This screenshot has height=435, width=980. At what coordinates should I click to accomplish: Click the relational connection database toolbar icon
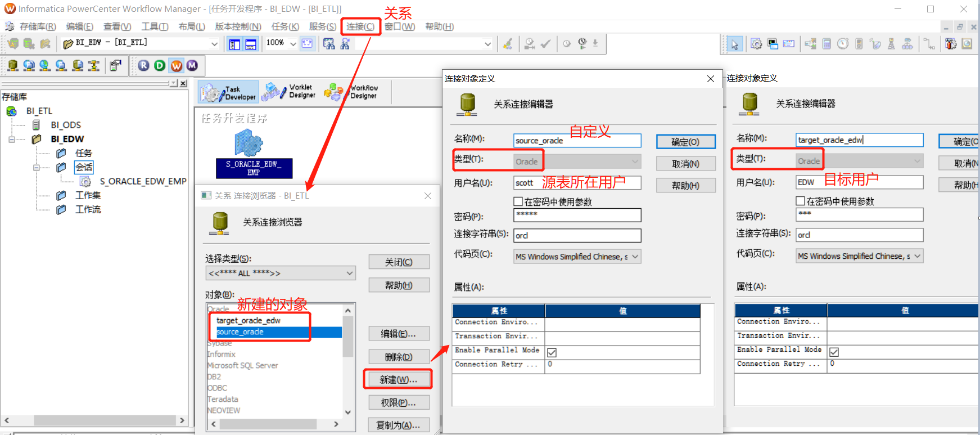pos(12,65)
